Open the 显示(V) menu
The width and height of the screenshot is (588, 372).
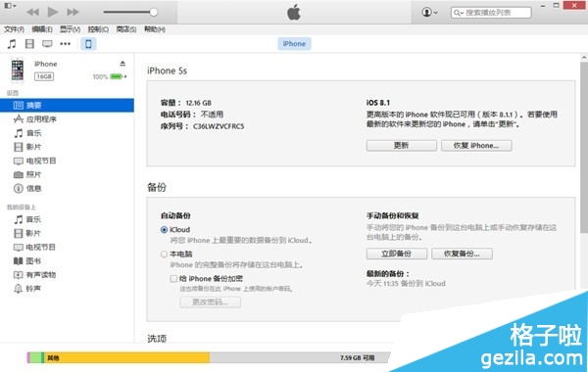[71, 29]
